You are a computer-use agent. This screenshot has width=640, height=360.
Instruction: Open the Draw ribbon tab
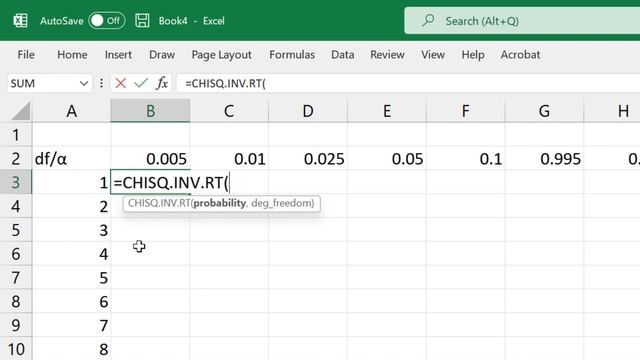click(x=162, y=55)
